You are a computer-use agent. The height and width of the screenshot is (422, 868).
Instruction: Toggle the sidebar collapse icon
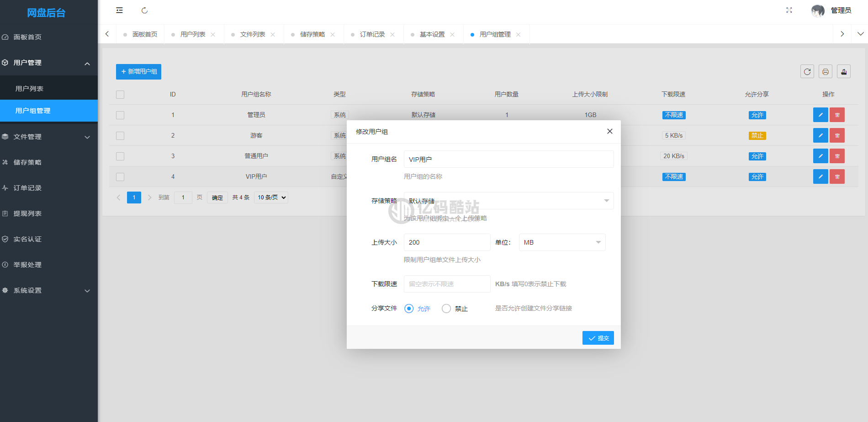(x=119, y=10)
